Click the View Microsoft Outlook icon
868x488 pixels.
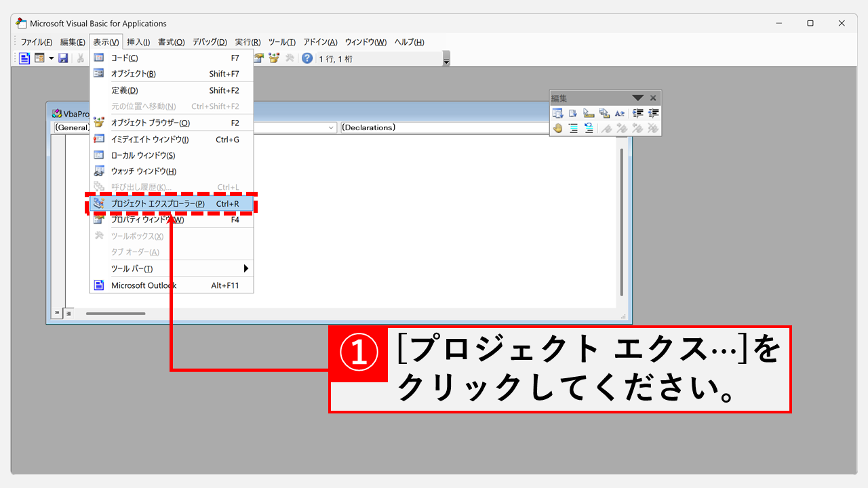click(x=24, y=58)
